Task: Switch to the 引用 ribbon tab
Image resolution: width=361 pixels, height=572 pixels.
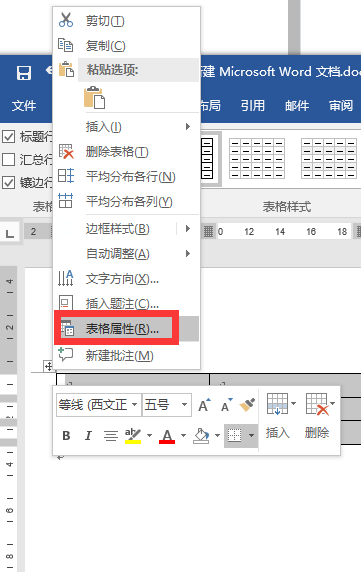Action: [x=252, y=106]
